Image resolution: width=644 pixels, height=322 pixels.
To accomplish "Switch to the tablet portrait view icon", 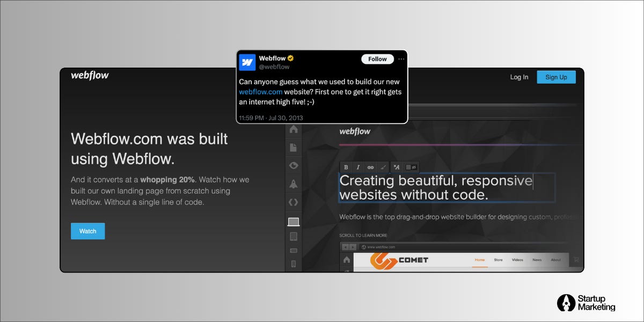I will 294,236.
